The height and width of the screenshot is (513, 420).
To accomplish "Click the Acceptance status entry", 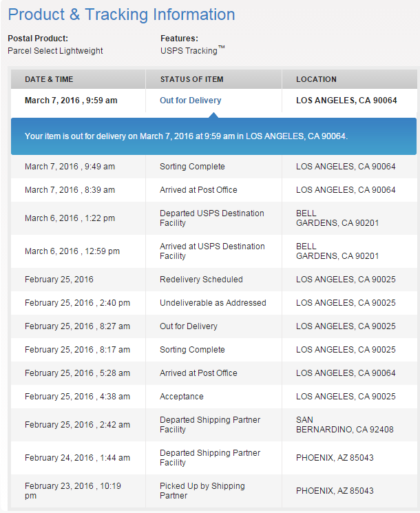I will point(182,397).
